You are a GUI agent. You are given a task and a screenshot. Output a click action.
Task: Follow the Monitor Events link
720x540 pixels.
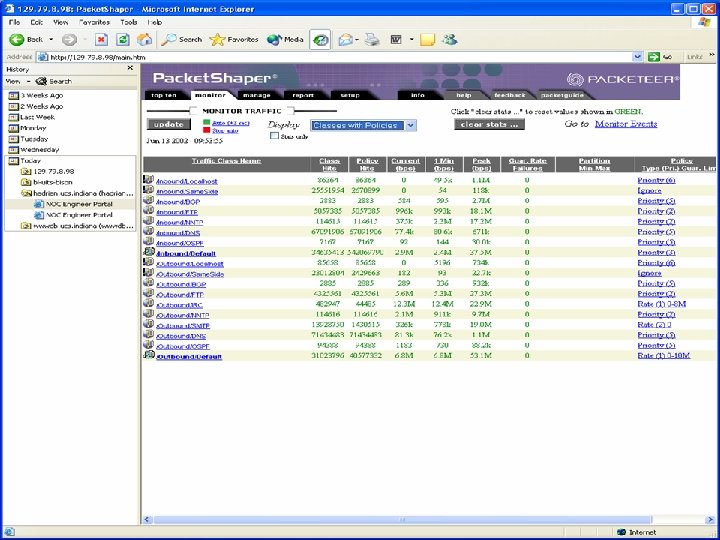(626, 124)
